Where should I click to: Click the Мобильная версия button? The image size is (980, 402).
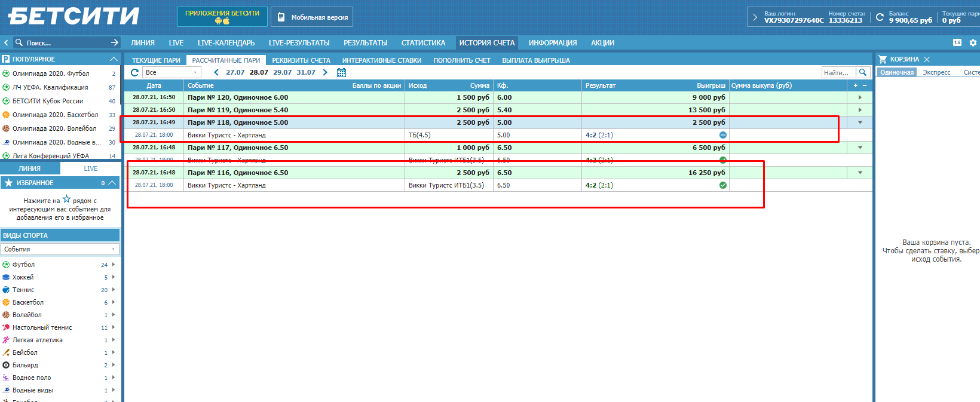(x=312, y=17)
